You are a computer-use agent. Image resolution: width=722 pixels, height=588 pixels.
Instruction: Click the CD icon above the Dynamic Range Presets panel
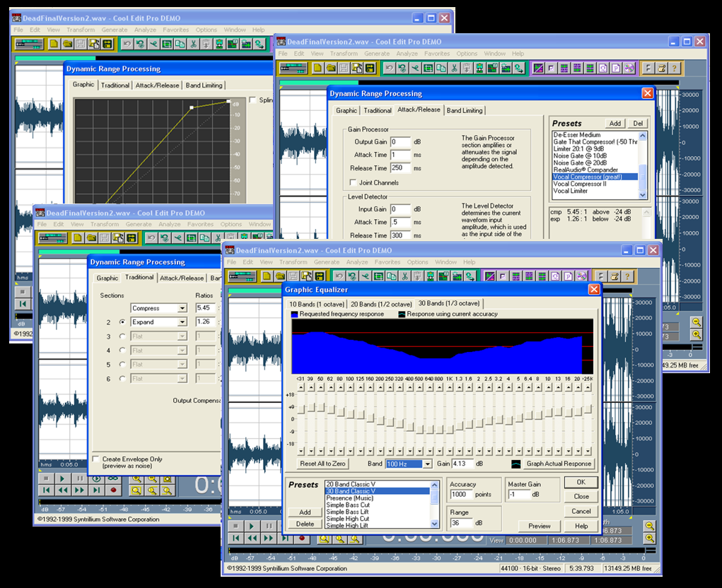click(x=629, y=69)
